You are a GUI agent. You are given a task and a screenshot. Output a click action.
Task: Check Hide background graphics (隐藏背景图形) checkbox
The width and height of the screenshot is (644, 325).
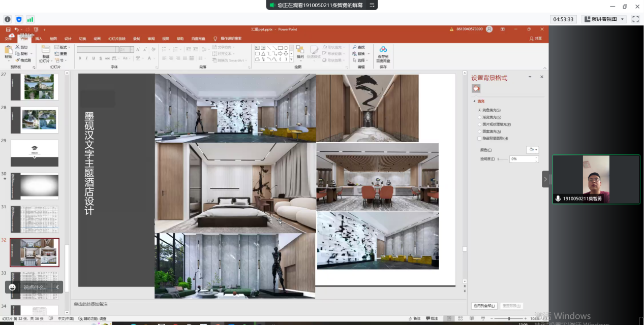[x=479, y=139]
